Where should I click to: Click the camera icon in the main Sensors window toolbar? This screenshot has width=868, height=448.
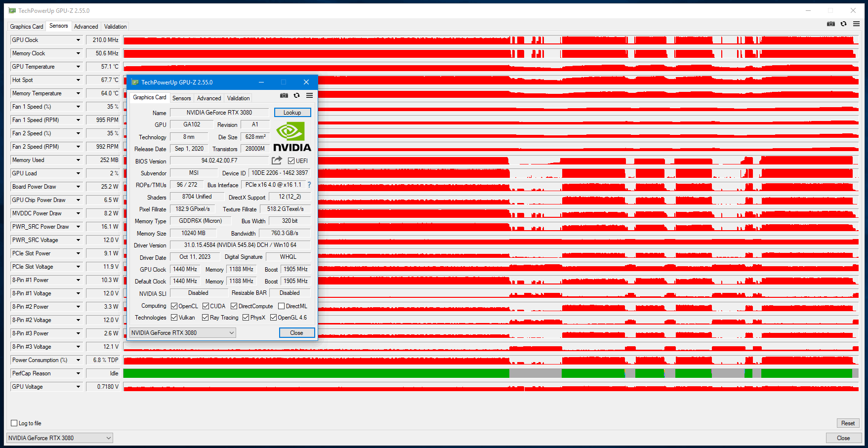[831, 24]
